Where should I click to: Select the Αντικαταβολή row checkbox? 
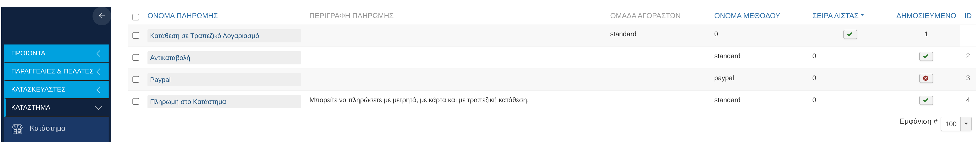(136, 57)
